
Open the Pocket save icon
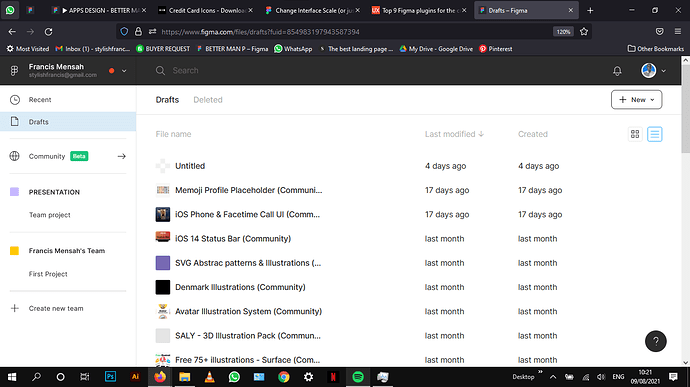coord(659,32)
